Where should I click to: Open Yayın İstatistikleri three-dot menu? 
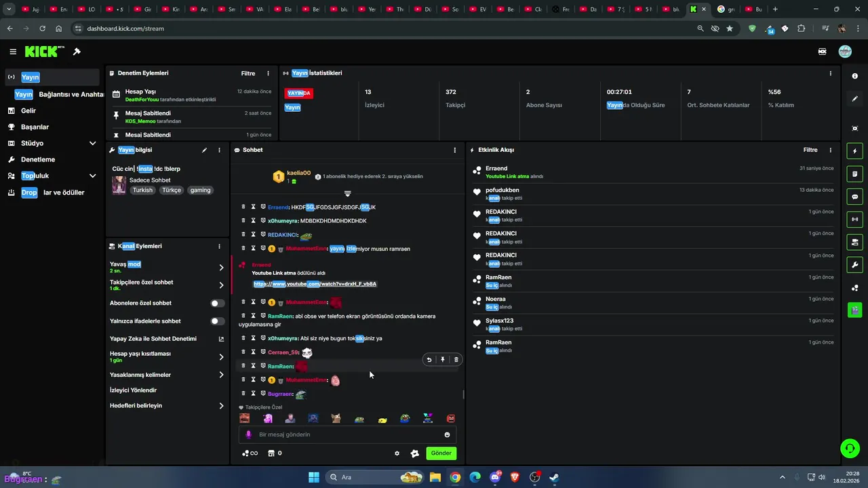click(x=830, y=73)
